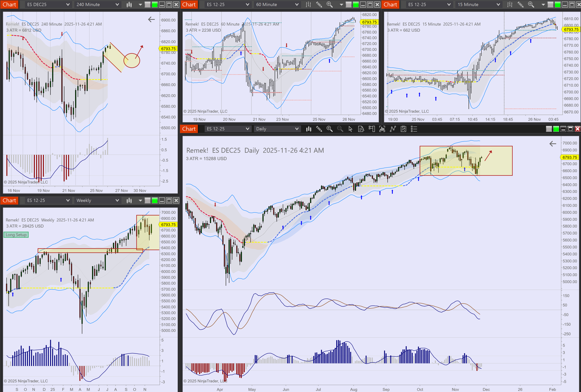581x392 pixels.
Task: Toggle green link button on 240 Minute chart
Action: coord(155,4)
